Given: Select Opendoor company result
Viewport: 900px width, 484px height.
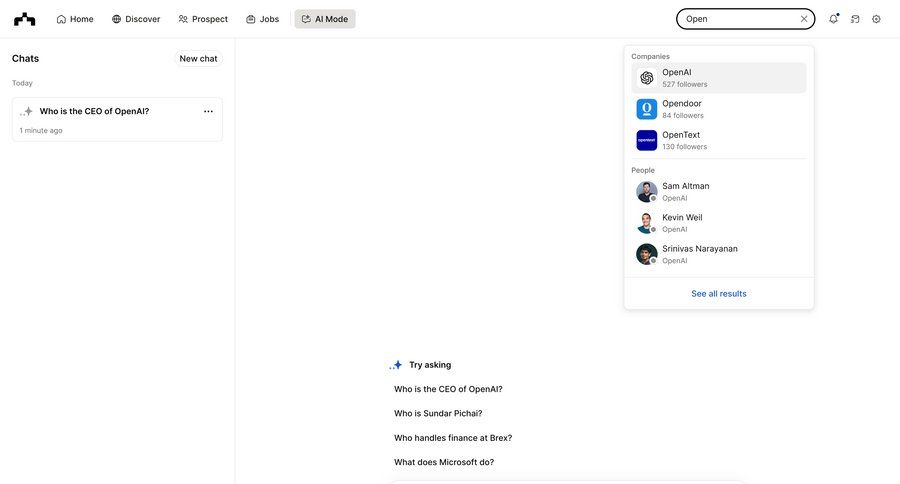Looking at the screenshot, I should (x=719, y=109).
